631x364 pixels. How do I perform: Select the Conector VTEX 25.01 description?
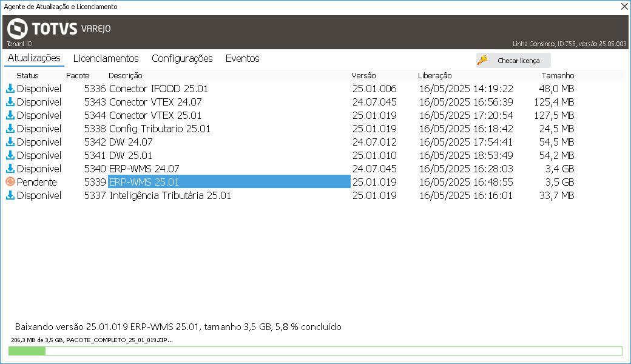pyautogui.click(x=155, y=115)
